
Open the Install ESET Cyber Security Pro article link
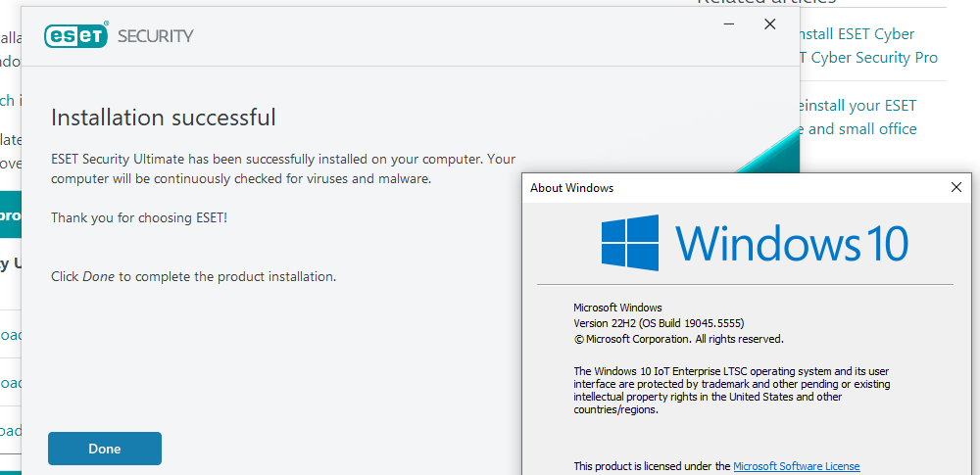pyautogui.click(x=866, y=46)
